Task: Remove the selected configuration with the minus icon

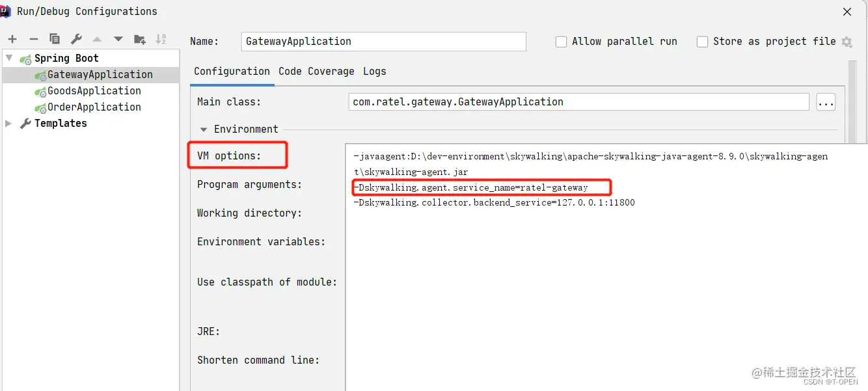Action: pyautogui.click(x=34, y=39)
